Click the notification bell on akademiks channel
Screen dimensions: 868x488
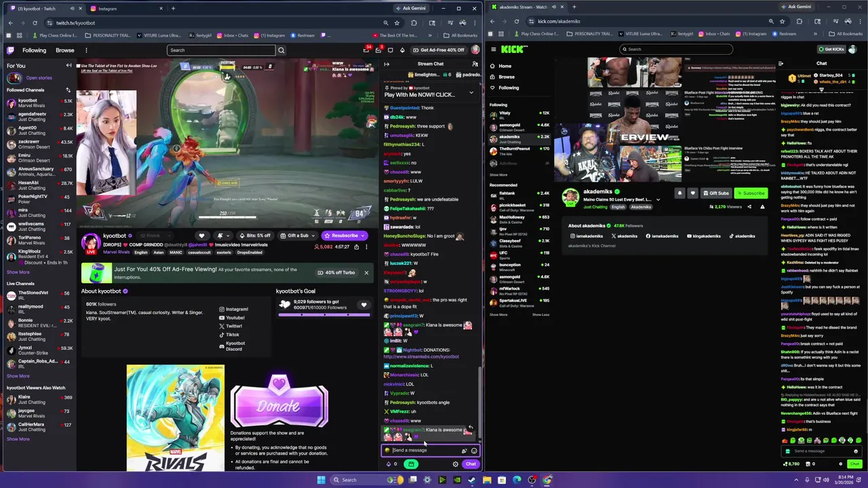pyautogui.click(x=679, y=193)
